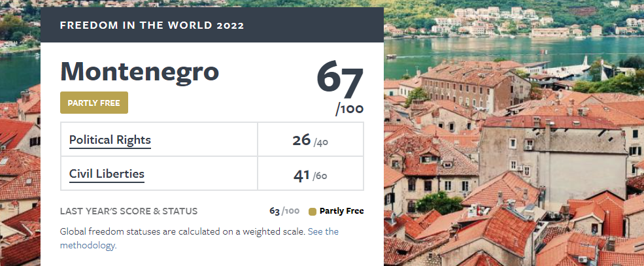The height and width of the screenshot is (266, 644).
Task: Click the gold PARTLY FREE badge
Action: point(94,103)
